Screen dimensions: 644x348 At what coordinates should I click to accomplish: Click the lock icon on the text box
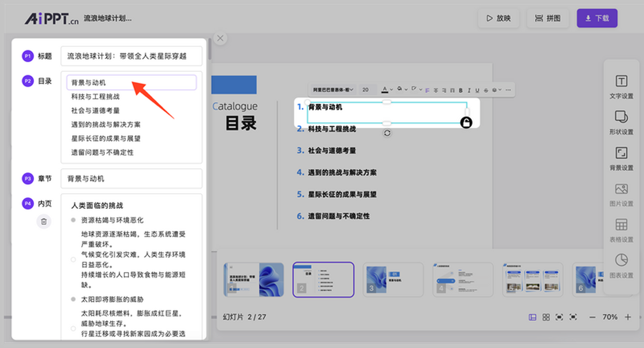(x=466, y=122)
